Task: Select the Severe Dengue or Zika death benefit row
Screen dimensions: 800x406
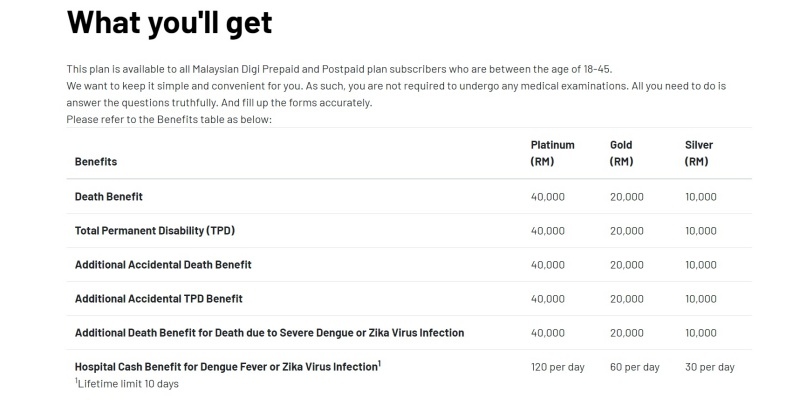Action: 409,333
